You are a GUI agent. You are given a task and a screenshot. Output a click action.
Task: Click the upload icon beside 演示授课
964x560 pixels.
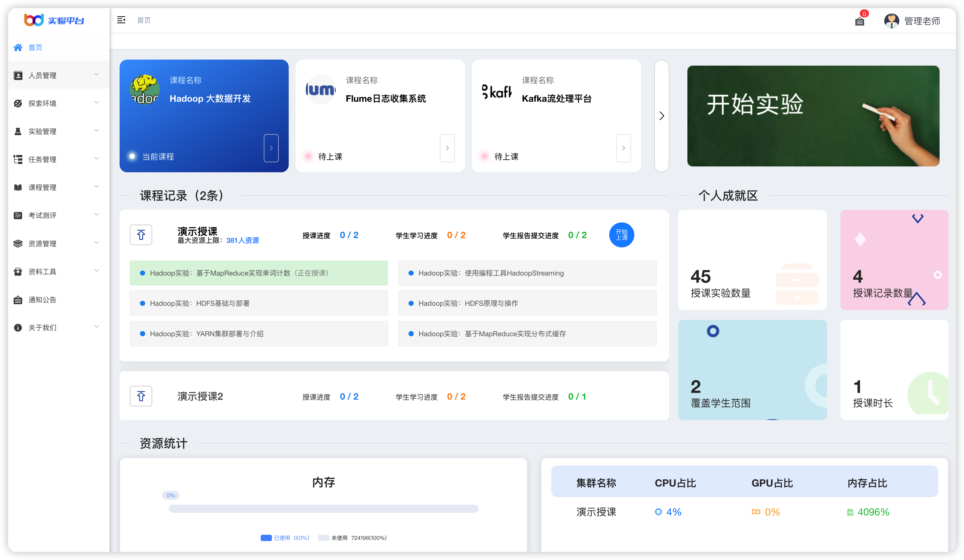pyautogui.click(x=141, y=235)
